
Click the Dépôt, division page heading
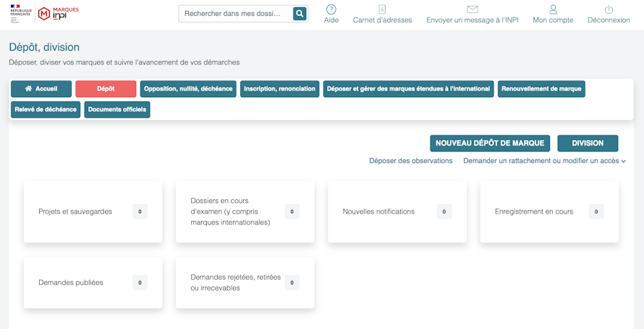pos(44,47)
